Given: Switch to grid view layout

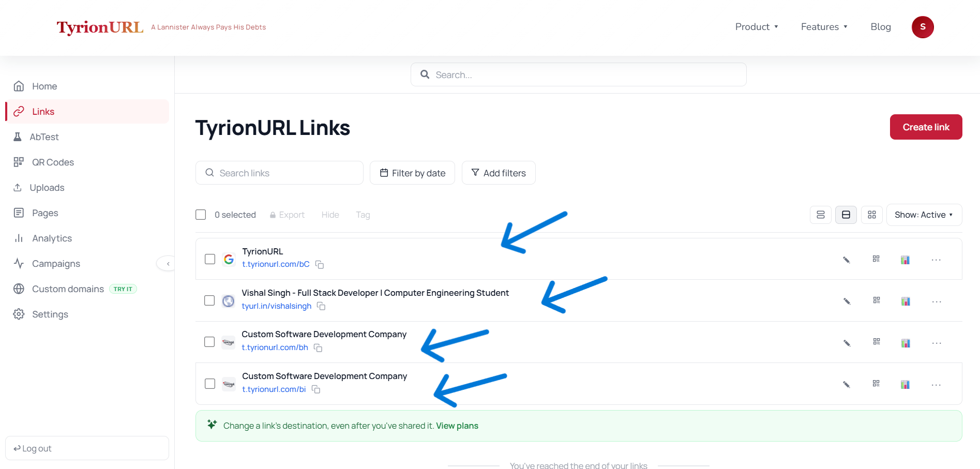Looking at the screenshot, I should pos(872,215).
